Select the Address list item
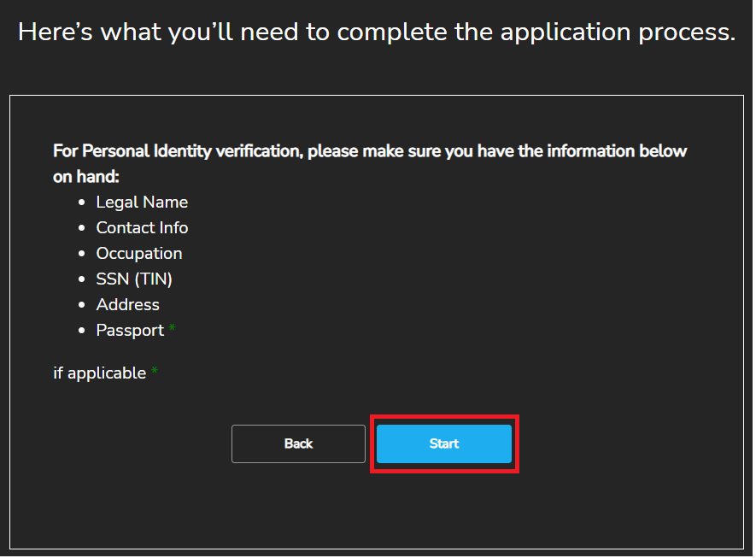 pos(128,305)
